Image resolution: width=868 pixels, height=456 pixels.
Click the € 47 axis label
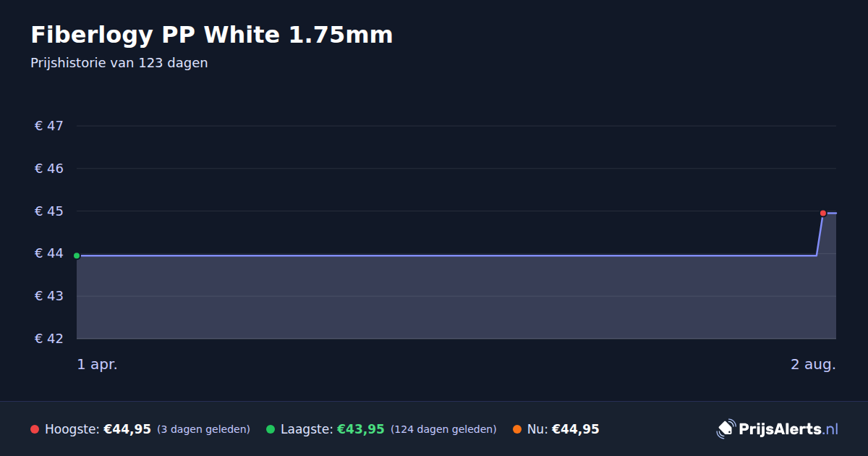tap(49, 126)
